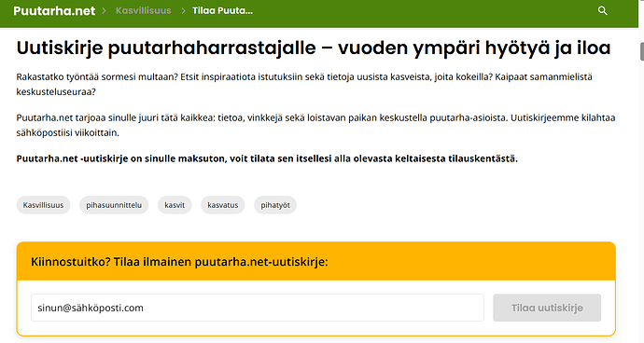644x343 pixels.
Task: Click the paragraph starting 'Puutarha.net tarjoaa sinulle'
Action: click(315, 125)
